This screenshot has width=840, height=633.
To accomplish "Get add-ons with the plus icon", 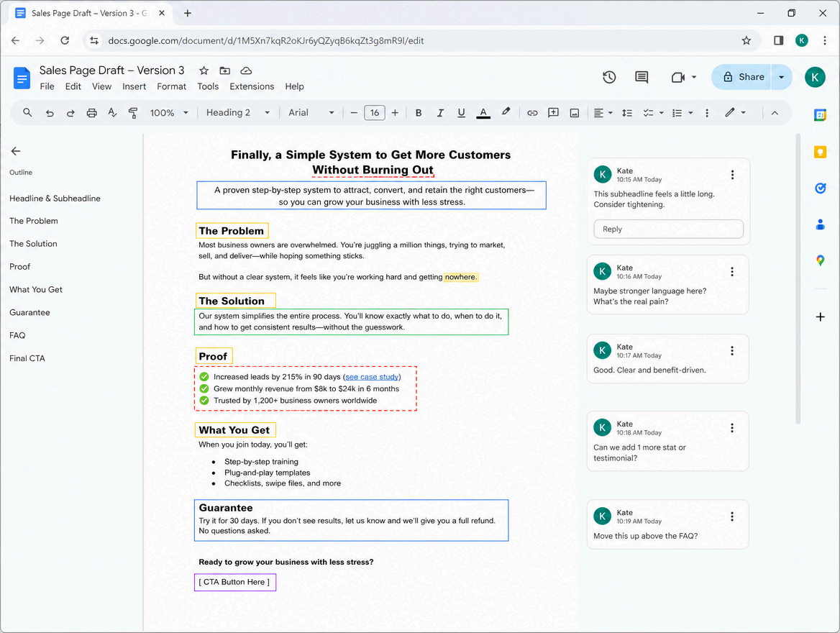I will click(x=820, y=317).
